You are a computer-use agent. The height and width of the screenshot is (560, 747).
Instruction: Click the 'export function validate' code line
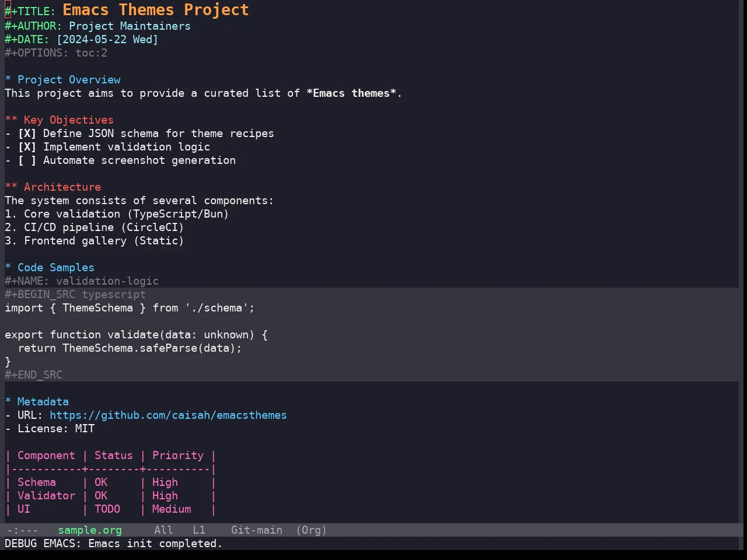pos(136,335)
